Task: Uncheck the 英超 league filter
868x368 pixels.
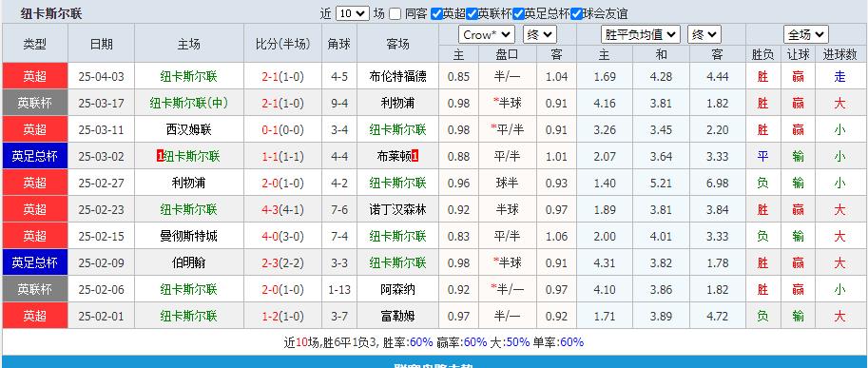Action: coord(436,14)
